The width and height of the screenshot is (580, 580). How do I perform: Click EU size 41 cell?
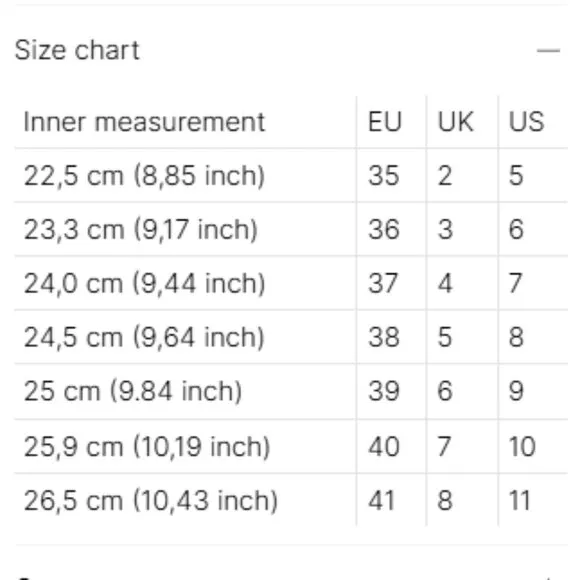pos(381,500)
